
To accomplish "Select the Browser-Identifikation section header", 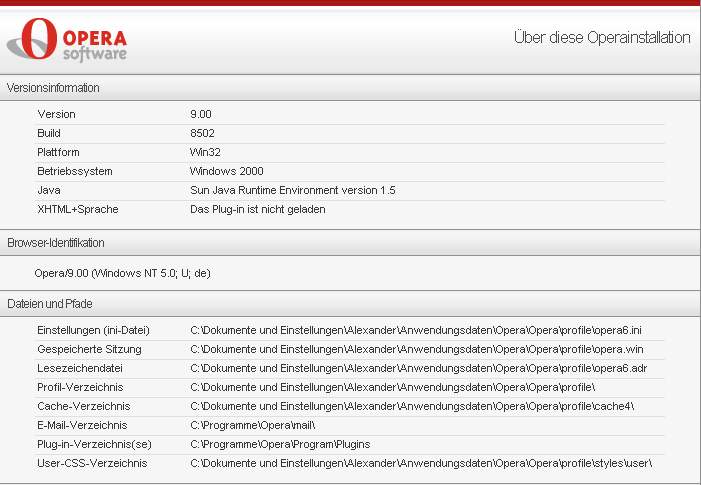I will click(350, 243).
